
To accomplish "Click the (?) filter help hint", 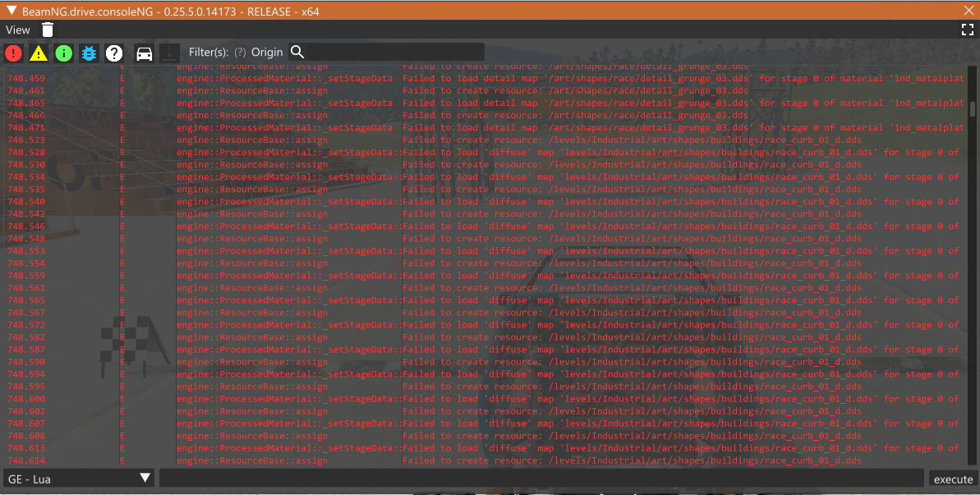I will click(240, 53).
